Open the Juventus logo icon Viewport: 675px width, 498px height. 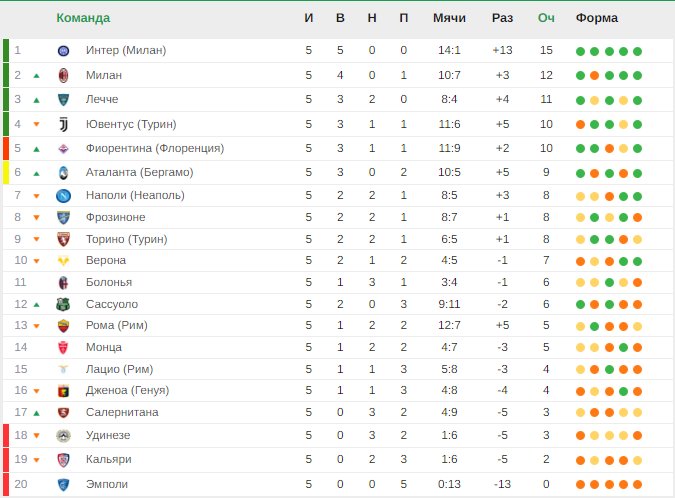tap(63, 124)
